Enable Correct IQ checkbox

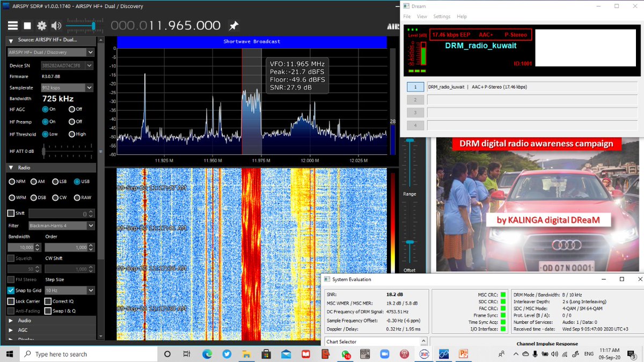coord(48,301)
